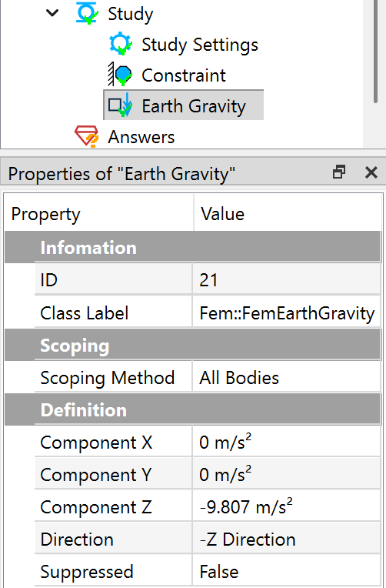Select the Study Settings tree item
386x588 pixels.
click(x=200, y=45)
